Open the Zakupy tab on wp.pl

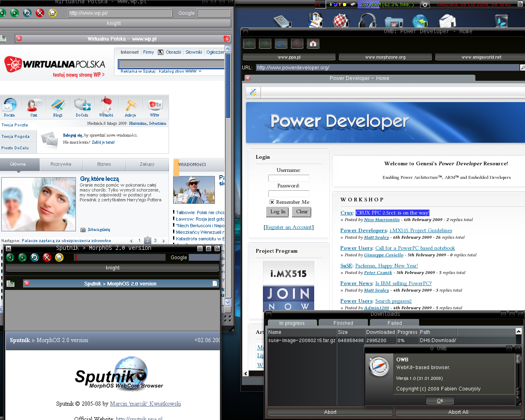click(x=147, y=164)
